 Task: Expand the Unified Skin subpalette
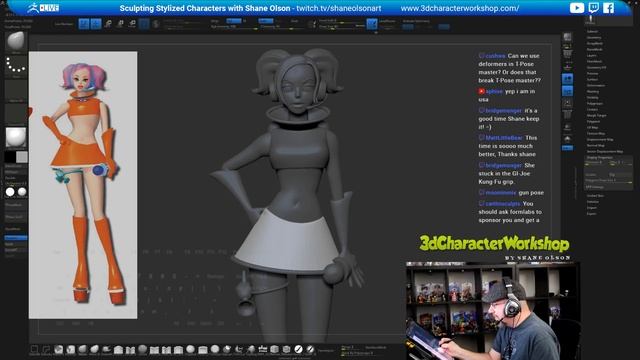595,196
